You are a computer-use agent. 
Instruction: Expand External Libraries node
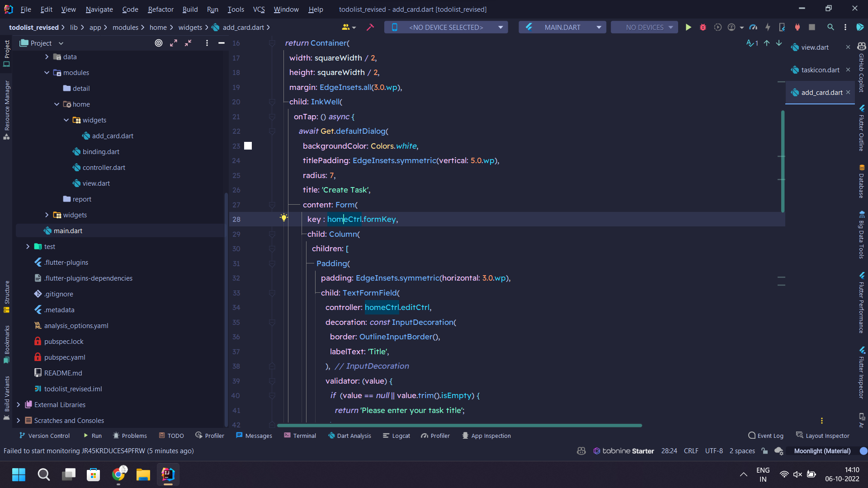tap(18, 405)
